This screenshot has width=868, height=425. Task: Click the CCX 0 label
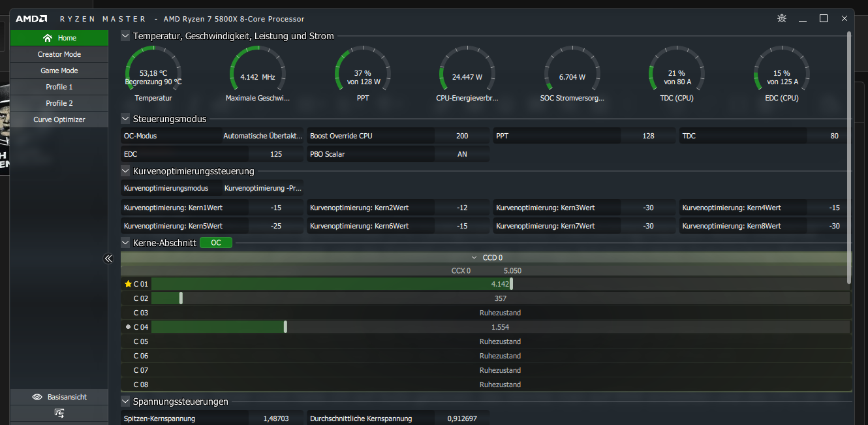point(461,270)
